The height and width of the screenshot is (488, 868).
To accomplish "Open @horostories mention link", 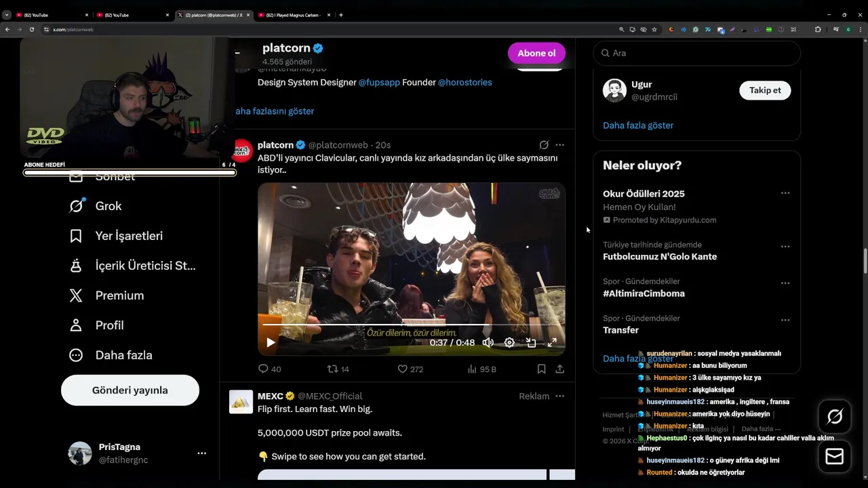I will click(x=465, y=82).
